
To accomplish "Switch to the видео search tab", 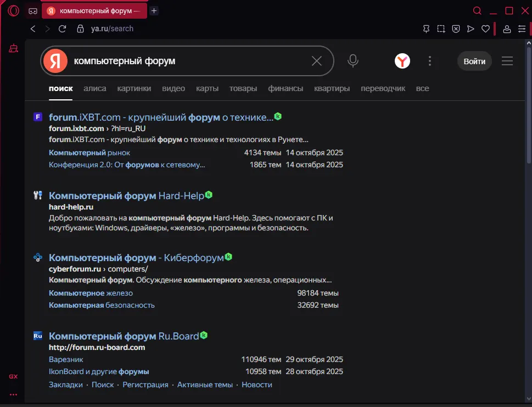I will point(173,88).
